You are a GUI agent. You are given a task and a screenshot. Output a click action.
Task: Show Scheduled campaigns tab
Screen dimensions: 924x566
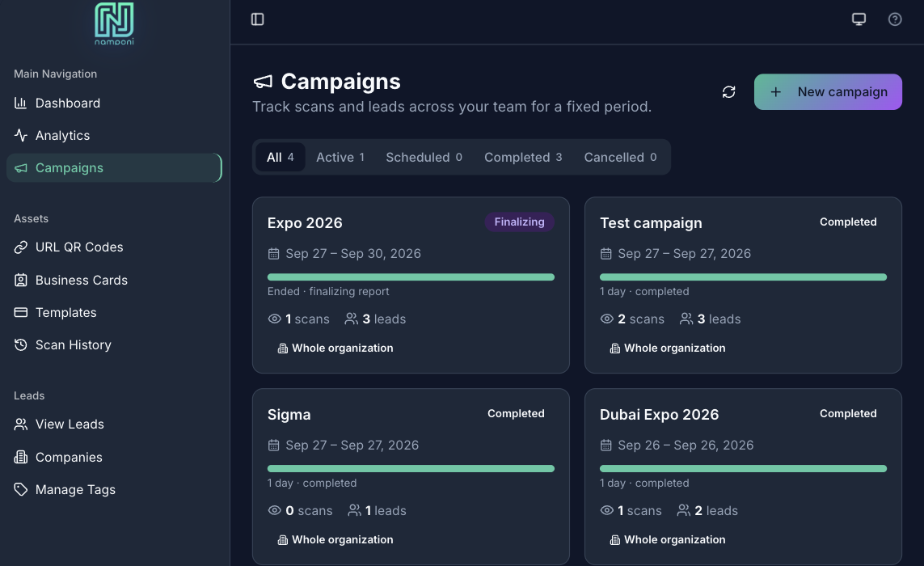click(424, 158)
